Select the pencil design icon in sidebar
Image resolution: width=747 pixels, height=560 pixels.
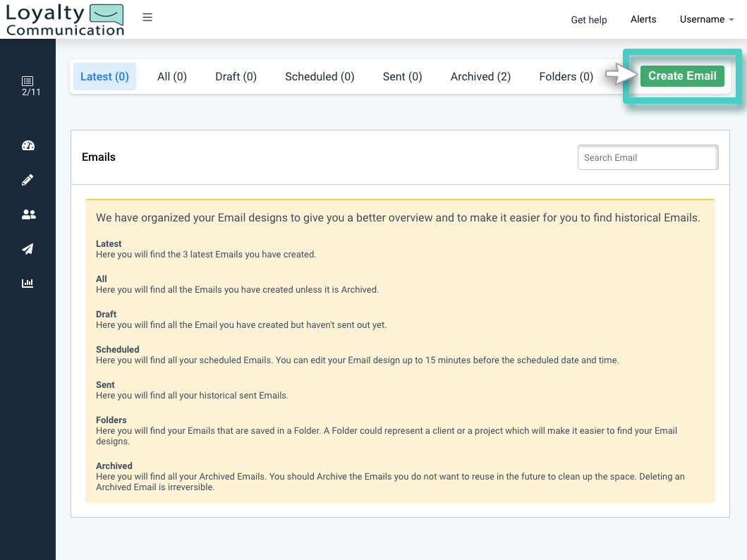(28, 179)
